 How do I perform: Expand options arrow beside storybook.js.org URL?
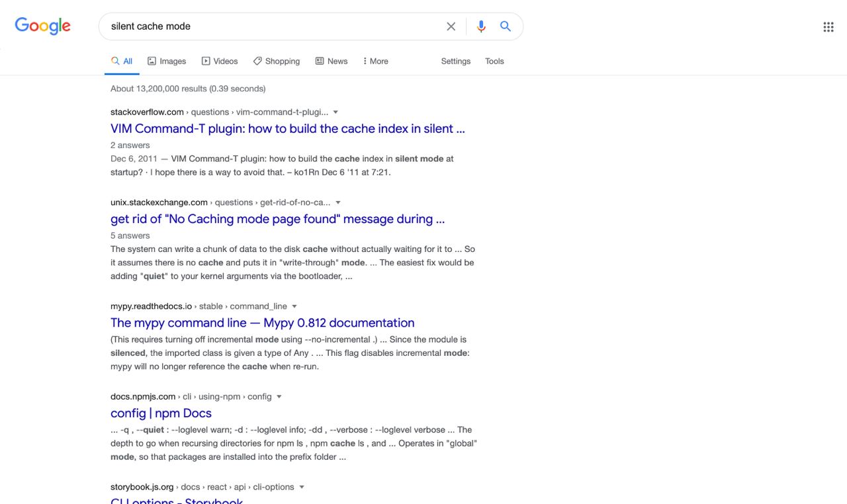[302, 487]
